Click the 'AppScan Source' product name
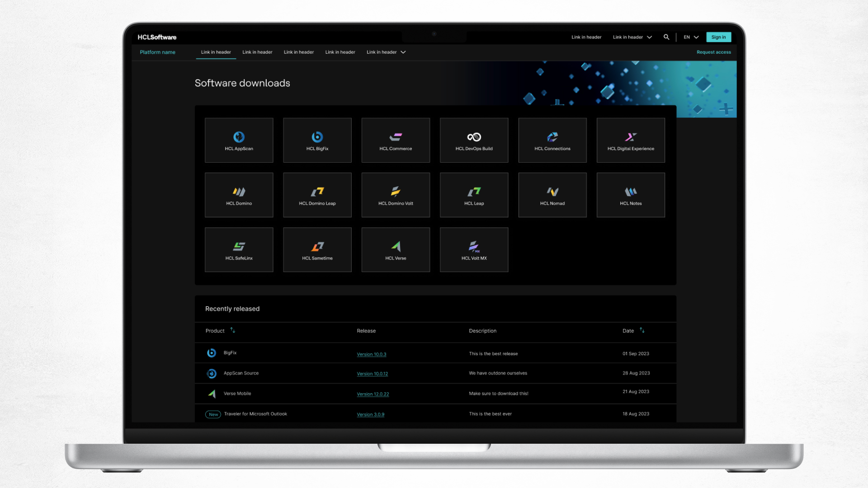The height and width of the screenshot is (488, 868). pos(241,373)
